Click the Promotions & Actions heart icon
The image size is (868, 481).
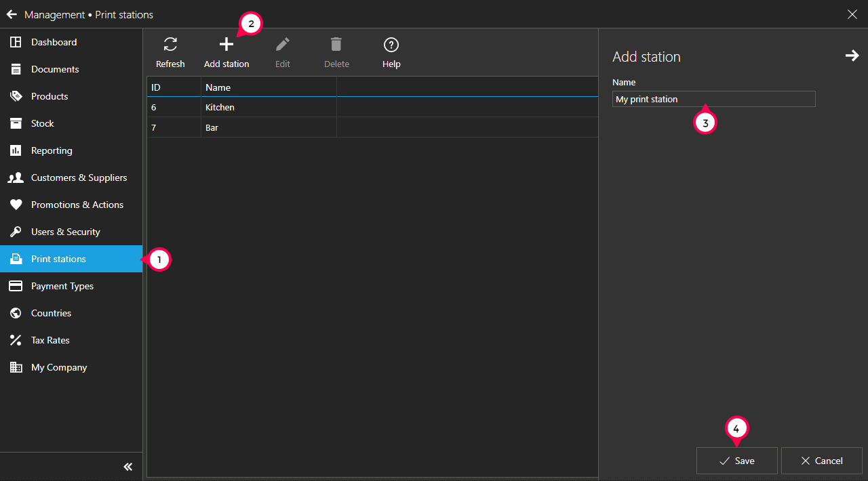tap(16, 205)
